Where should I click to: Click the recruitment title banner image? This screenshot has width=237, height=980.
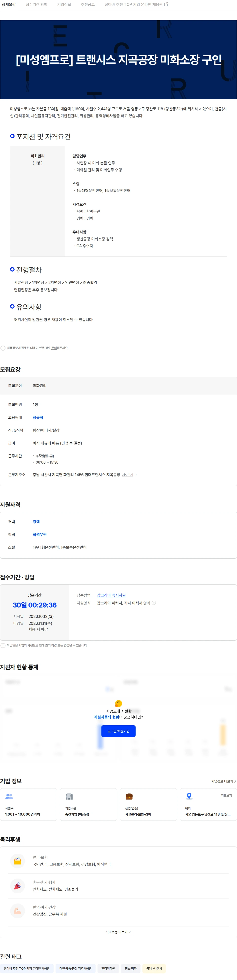[118, 60]
